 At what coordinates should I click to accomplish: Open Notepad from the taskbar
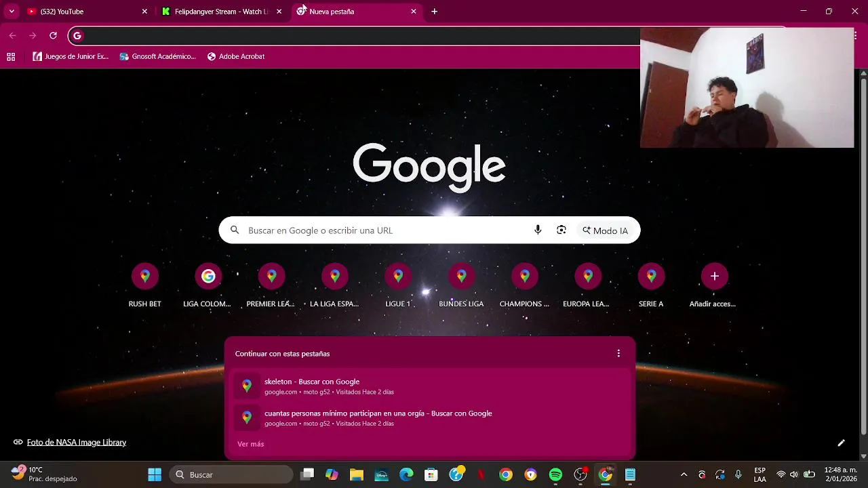coord(630,474)
